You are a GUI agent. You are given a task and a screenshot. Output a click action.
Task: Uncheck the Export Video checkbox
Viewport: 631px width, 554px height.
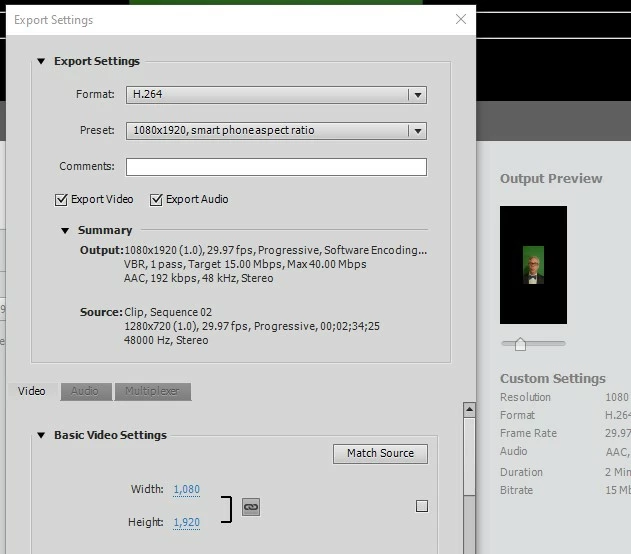click(x=61, y=200)
